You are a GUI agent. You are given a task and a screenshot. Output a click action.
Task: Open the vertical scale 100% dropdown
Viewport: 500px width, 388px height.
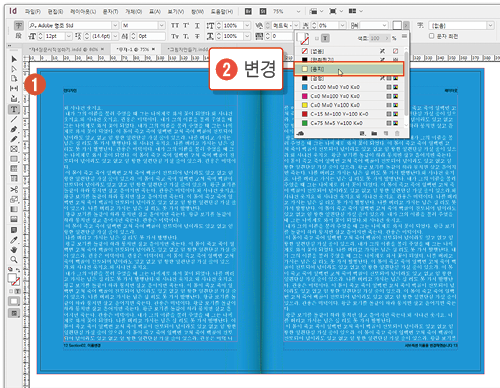[x=247, y=25]
